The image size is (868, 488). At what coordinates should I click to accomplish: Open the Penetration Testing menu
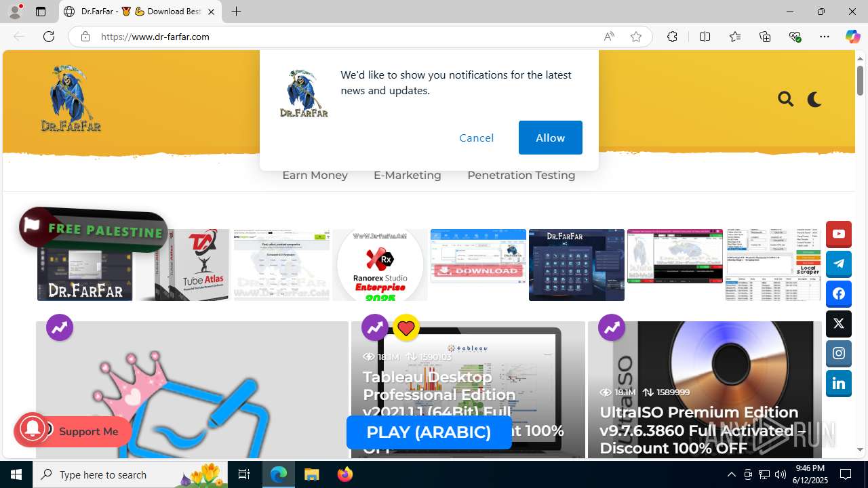coord(521,175)
